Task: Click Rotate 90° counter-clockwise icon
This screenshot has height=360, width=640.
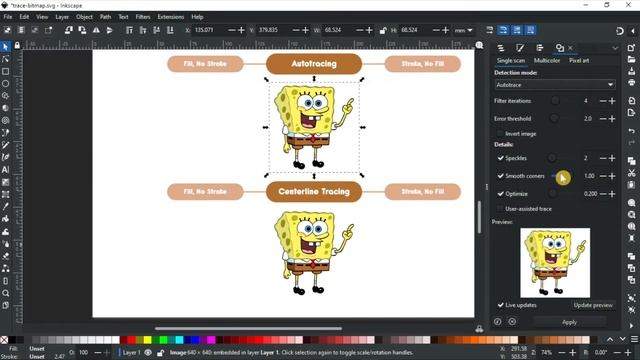Action: [69, 30]
